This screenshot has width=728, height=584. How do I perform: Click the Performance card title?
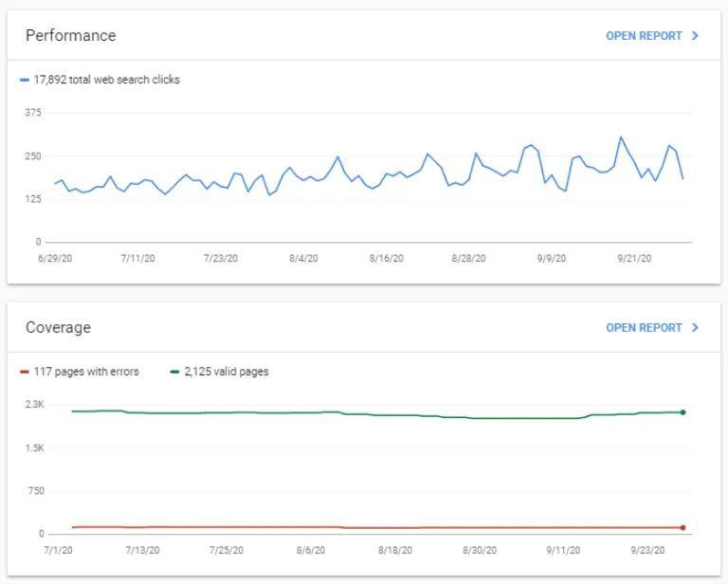point(71,36)
